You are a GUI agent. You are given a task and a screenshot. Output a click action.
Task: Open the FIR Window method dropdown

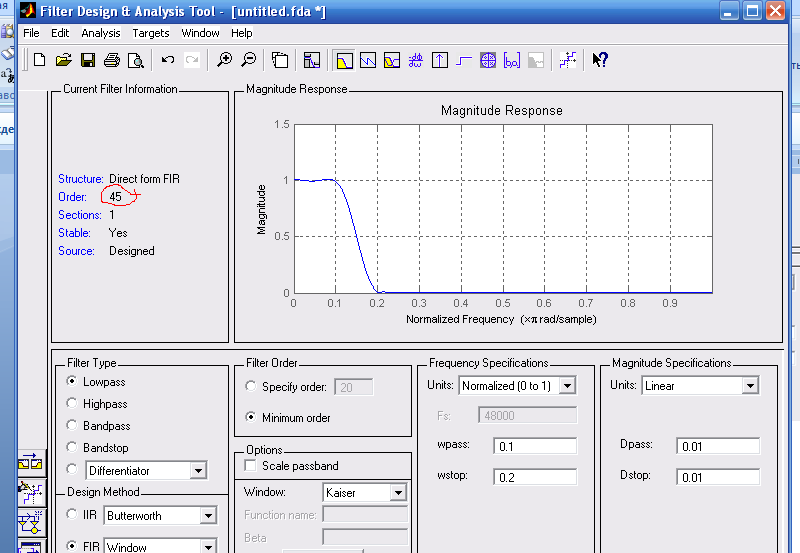pos(208,547)
